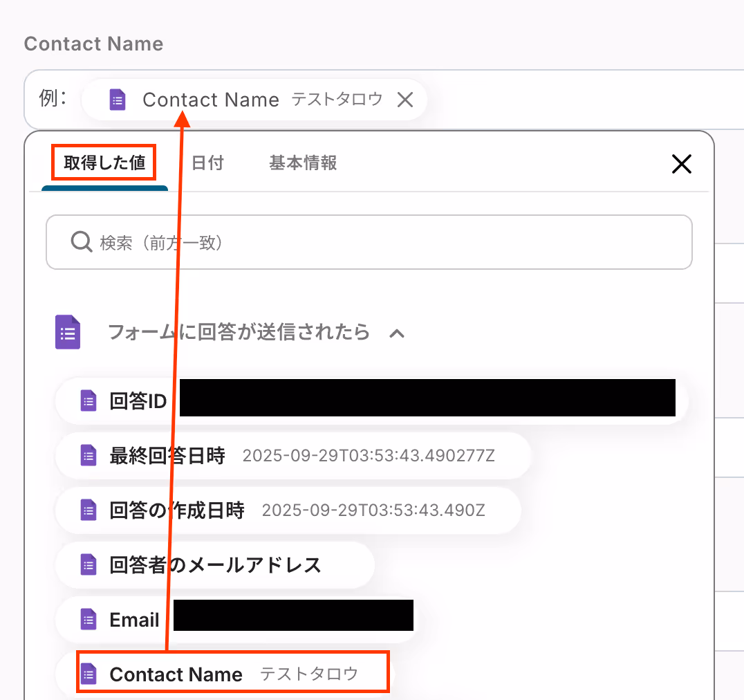Select the 回答者のメールアドレス value
This screenshot has width=744, height=700.
click(215, 564)
